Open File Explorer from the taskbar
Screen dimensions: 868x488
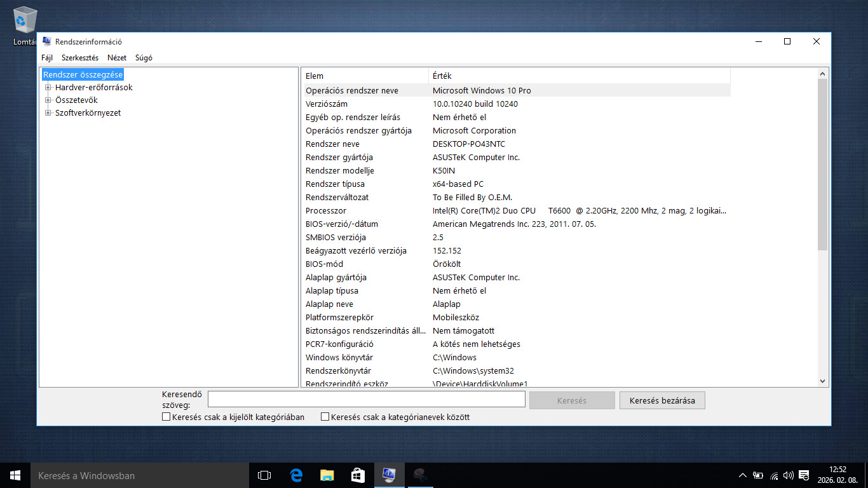327,475
